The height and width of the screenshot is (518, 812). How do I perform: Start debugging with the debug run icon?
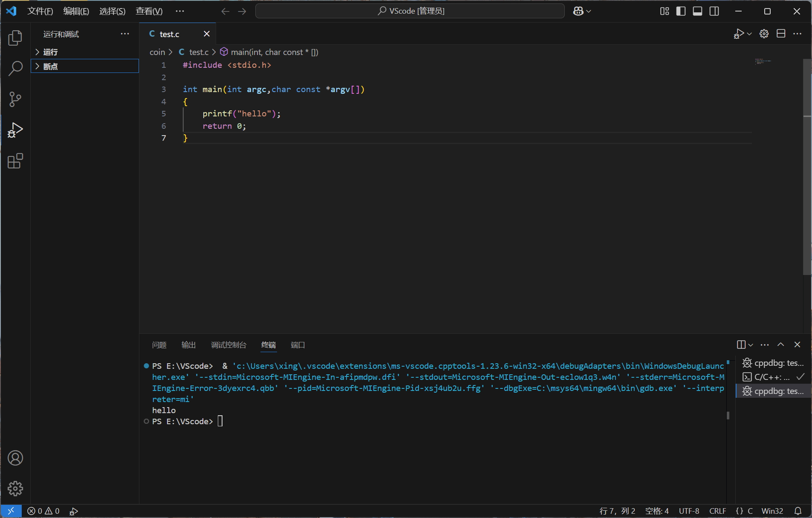click(x=739, y=34)
